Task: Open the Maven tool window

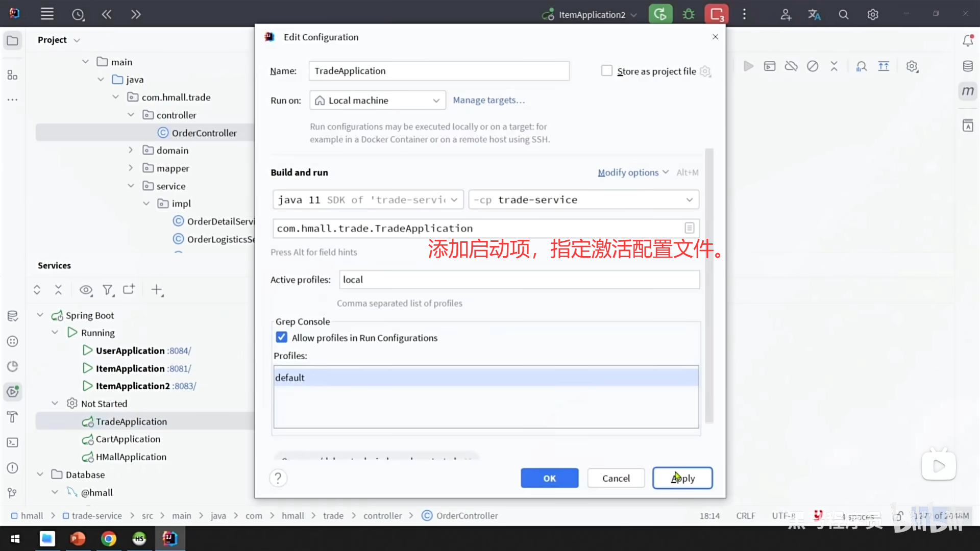Action: pyautogui.click(x=968, y=91)
